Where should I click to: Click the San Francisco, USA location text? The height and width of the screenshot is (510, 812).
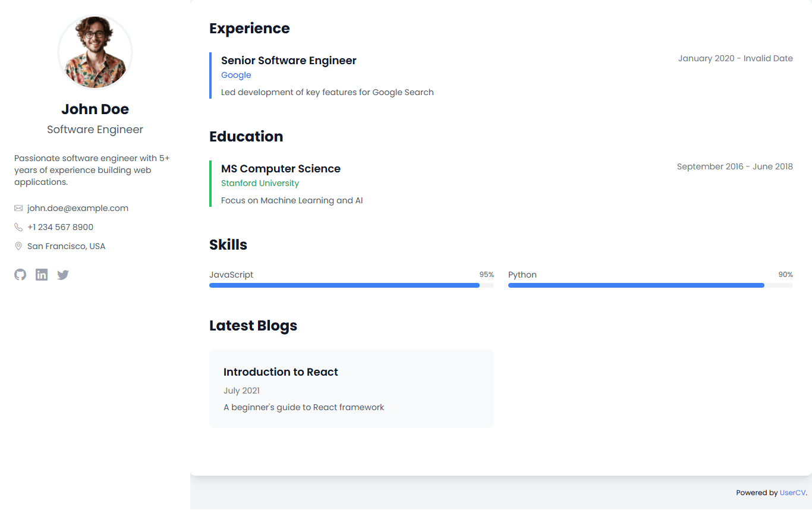(x=66, y=246)
